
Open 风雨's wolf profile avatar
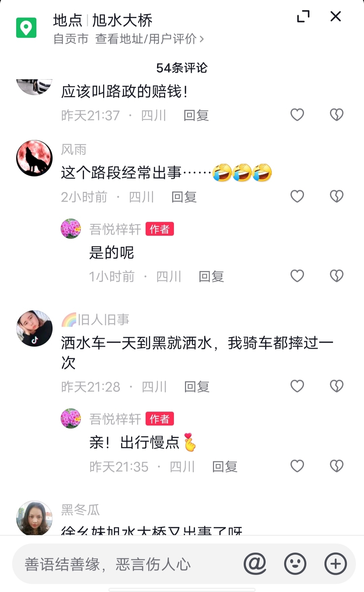[x=34, y=158]
